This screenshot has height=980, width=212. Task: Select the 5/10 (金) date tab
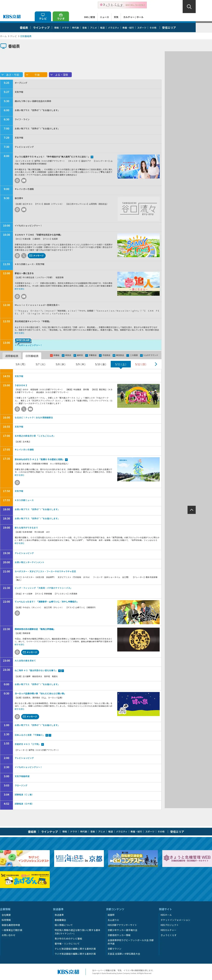point(100,364)
